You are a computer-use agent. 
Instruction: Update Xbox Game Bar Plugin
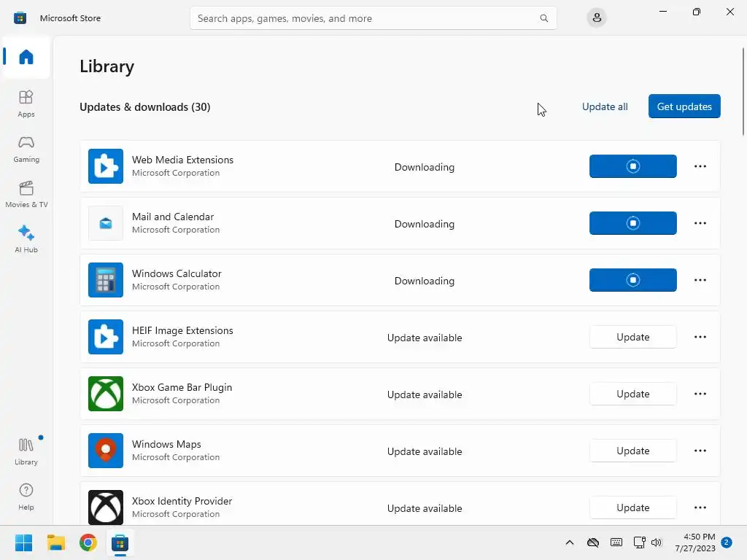pos(632,394)
